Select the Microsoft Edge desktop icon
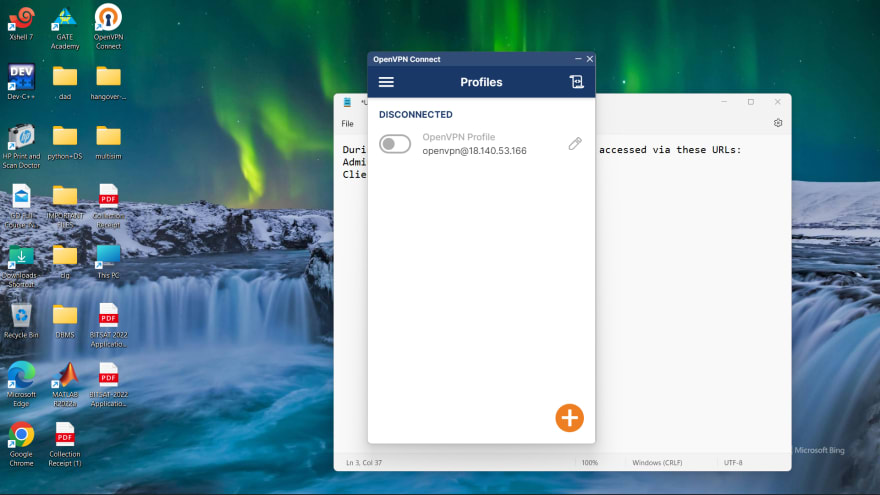 pyautogui.click(x=21, y=384)
